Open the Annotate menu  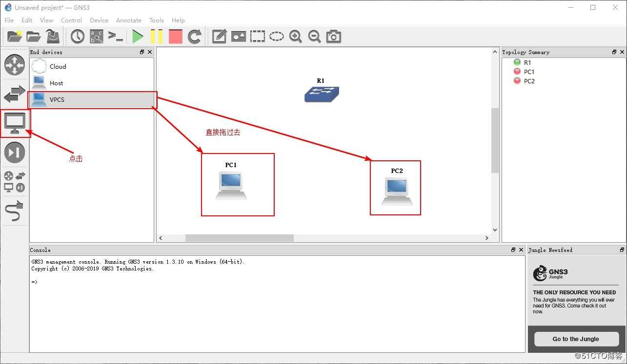click(x=129, y=20)
